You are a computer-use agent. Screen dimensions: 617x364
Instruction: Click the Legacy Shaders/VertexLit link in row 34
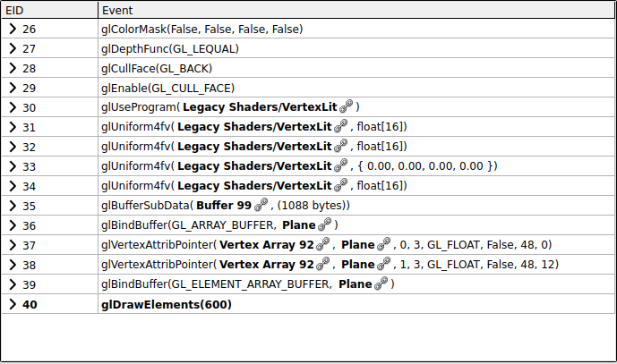tap(254, 185)
